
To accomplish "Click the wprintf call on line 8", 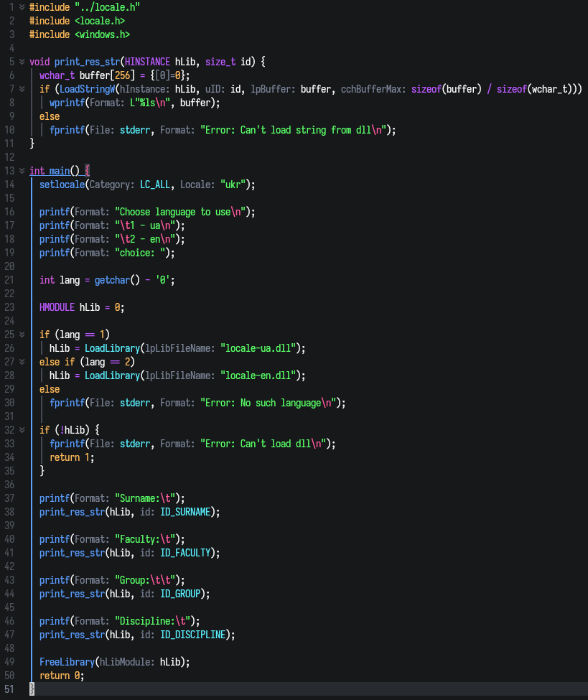I will (67, 103).
